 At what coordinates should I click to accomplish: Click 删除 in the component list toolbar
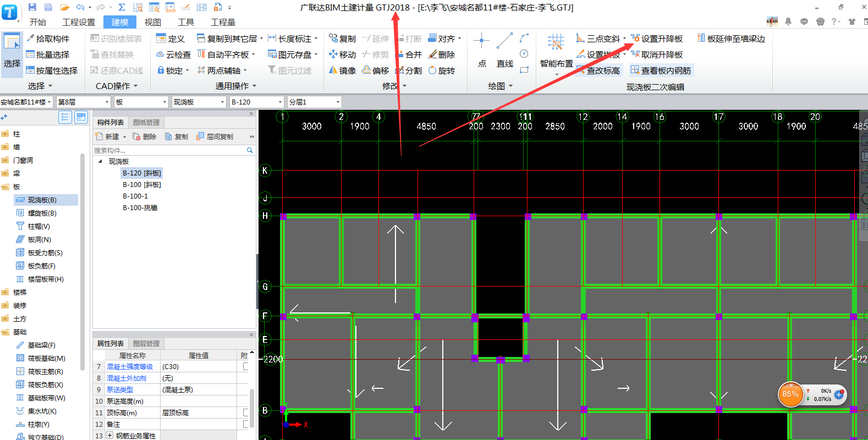pyautogui.click(x=145, y=136)
